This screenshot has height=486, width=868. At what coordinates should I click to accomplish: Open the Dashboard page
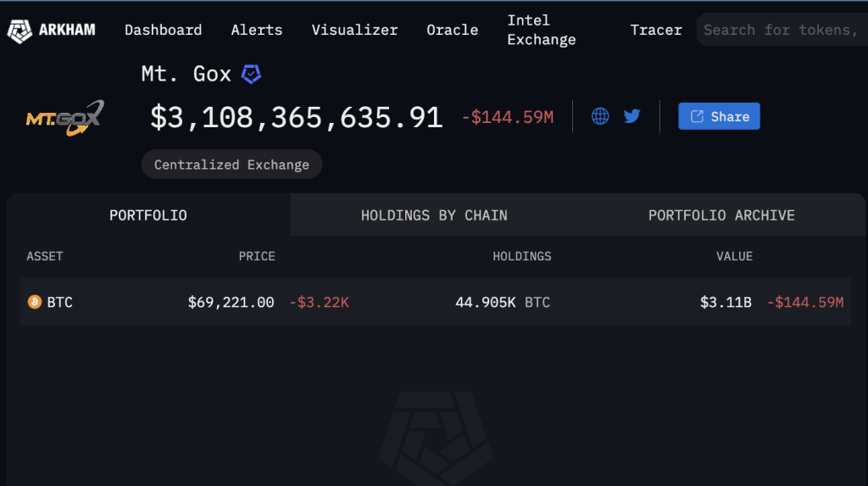163,30
